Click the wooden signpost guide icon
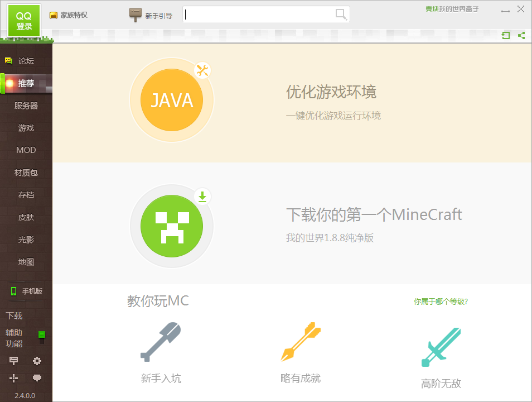 tap(135, 15)
